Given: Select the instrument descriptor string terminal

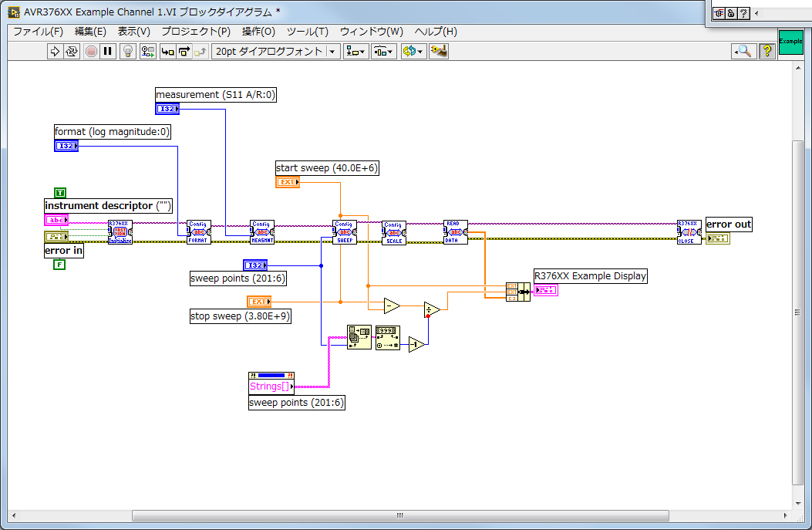Looking at the screenshot, I should [x=56, y=220].
